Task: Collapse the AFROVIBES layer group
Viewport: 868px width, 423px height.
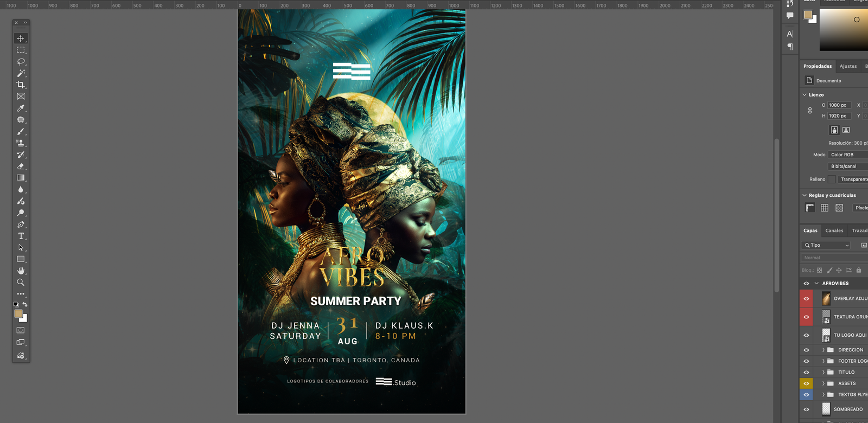Action: [816, 284]
